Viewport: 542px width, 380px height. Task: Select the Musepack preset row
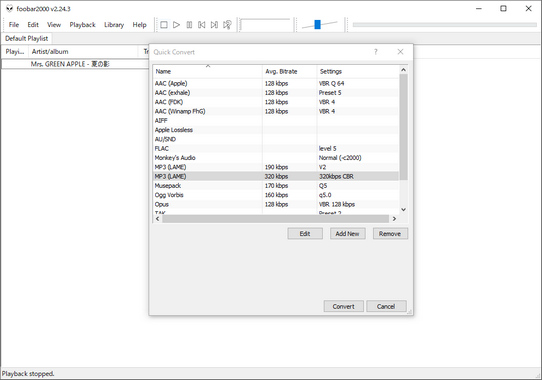click(x=276, y=186)
